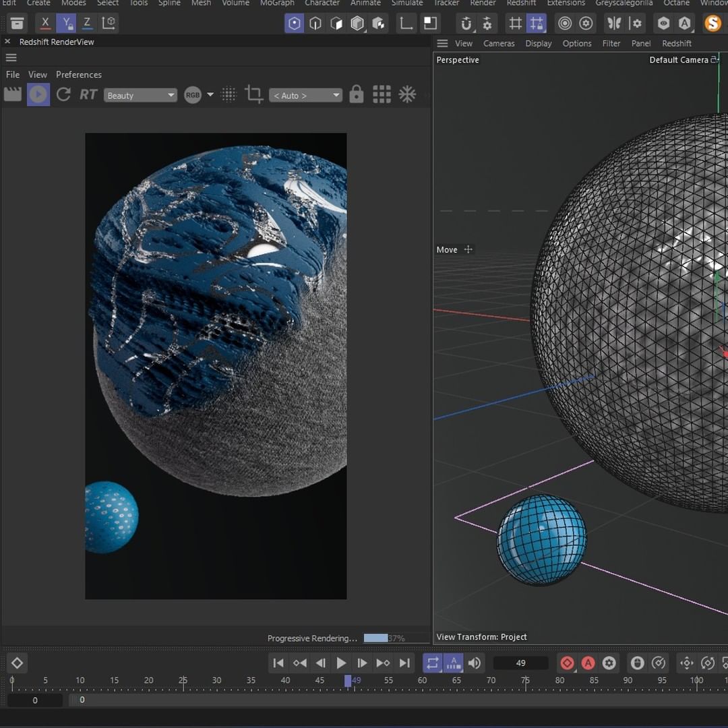Play the animation forward
The width and height of the screenshot is (728, 728).
point(341,663)
